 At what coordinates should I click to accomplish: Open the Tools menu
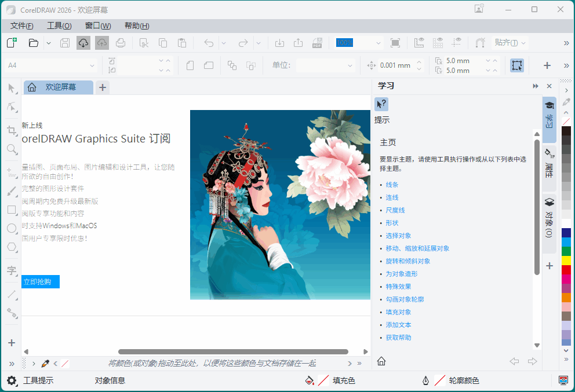(59, 26)
